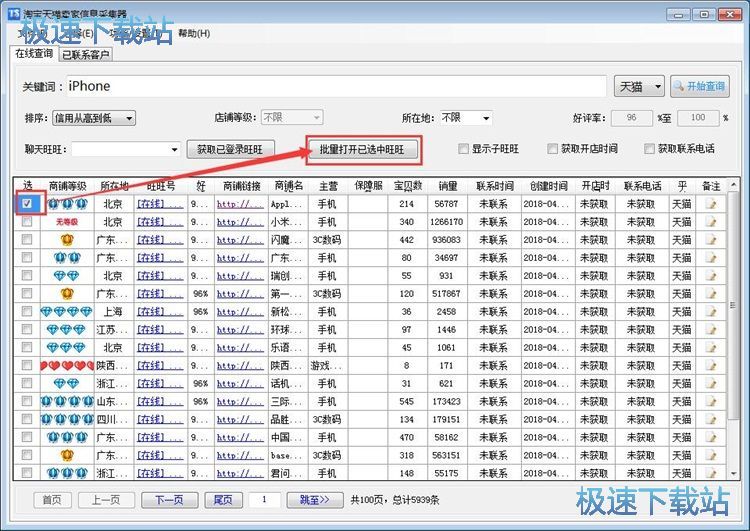Click the table vertical scrollbar thumb
The image size is (750, 531).
coord(733,305)
